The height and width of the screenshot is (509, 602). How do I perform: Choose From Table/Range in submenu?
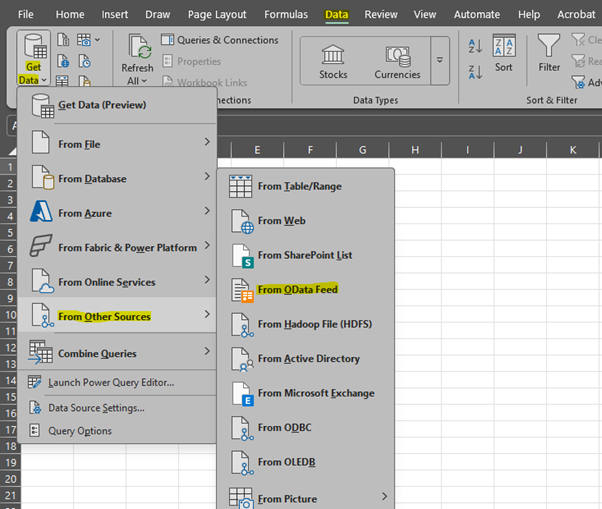point(306,186)
